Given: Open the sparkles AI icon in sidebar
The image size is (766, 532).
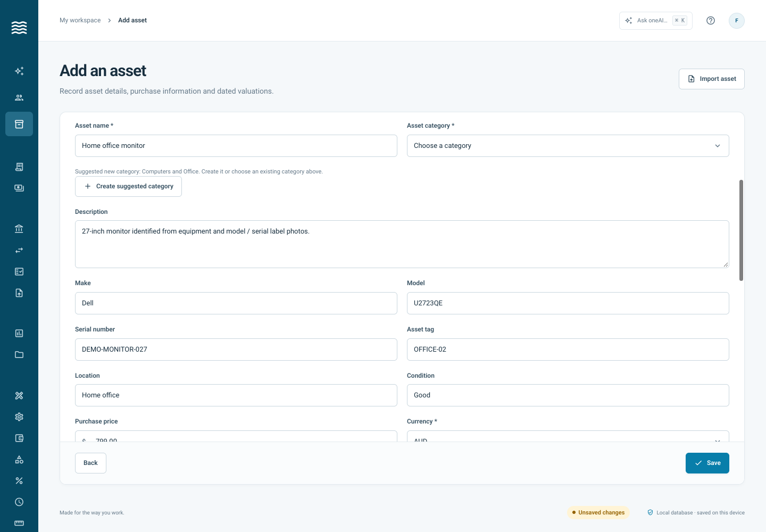Looking at the screenshot, I should [x=19, y=71].
